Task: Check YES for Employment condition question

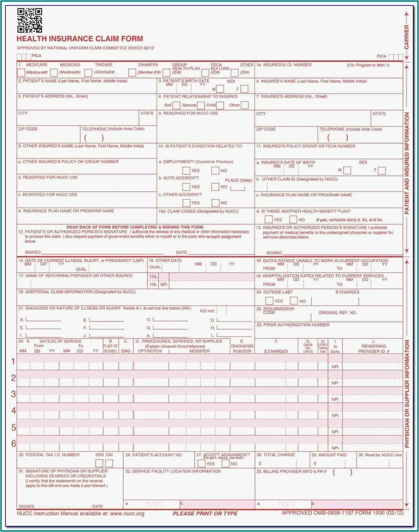Action: [x=186, y=171]
